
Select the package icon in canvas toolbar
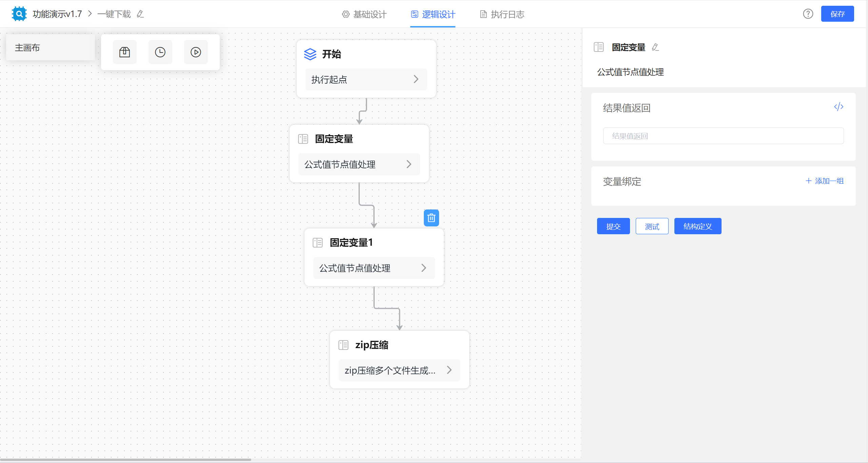point(124,52)
